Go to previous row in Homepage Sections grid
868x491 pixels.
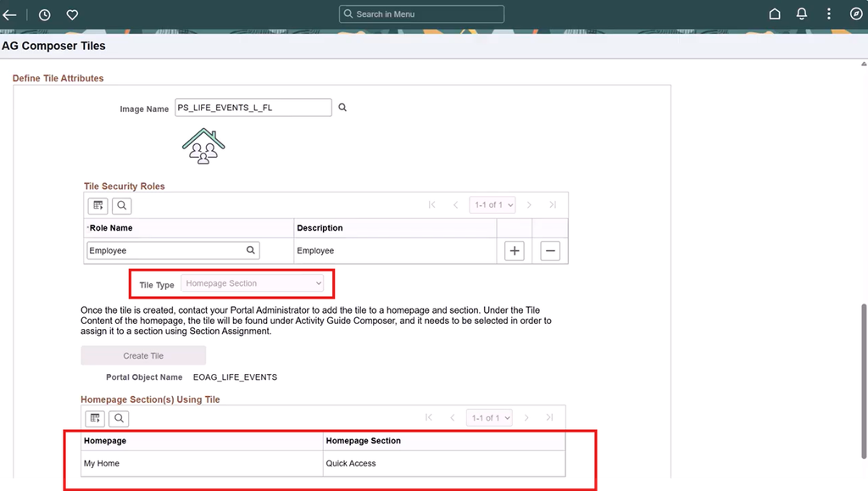pos(453,417)
